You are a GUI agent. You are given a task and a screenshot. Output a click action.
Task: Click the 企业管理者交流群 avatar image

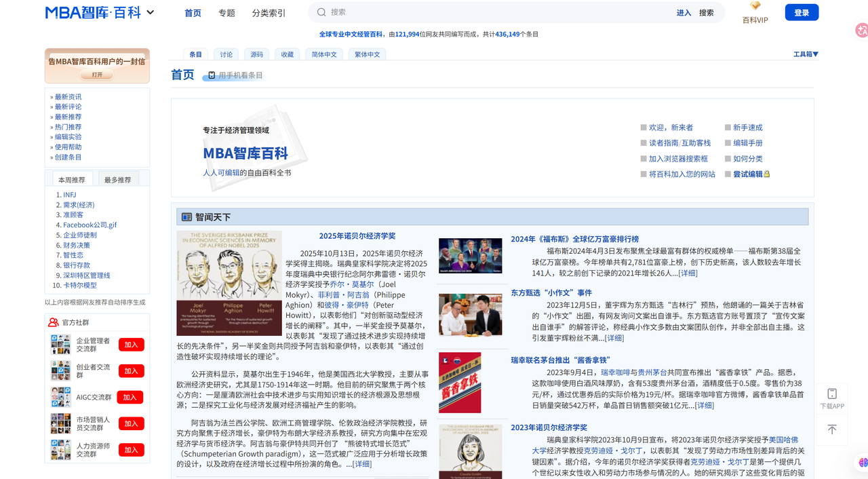pos(61,345)
